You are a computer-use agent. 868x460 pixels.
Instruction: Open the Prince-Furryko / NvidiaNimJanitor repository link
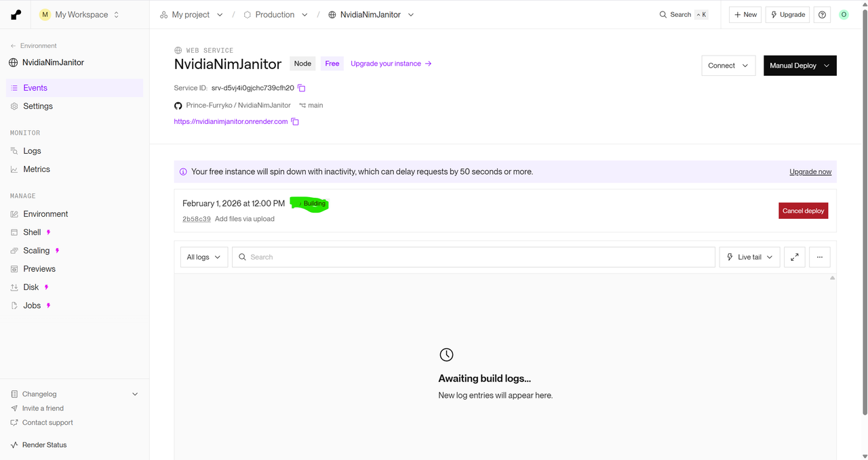[x=238, y=106]
